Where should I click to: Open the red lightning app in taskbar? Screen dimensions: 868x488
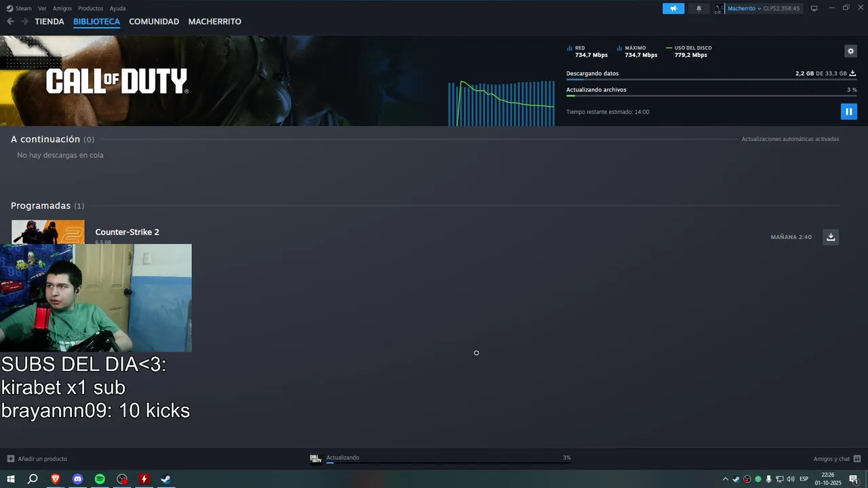[144, 479]
